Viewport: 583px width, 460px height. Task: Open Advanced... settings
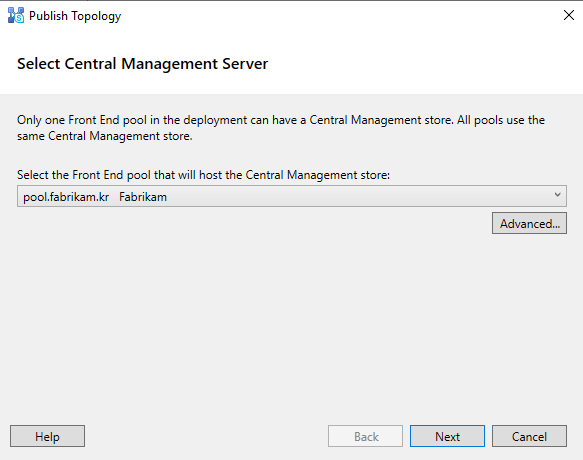529,223
